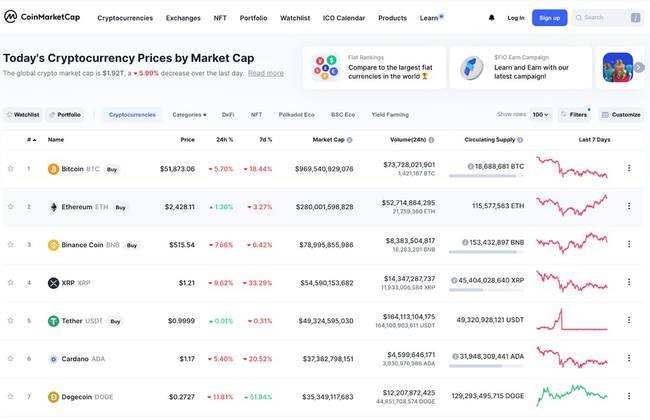
Task: Open the Ethereum row options menu
Action: pos(629,206)
